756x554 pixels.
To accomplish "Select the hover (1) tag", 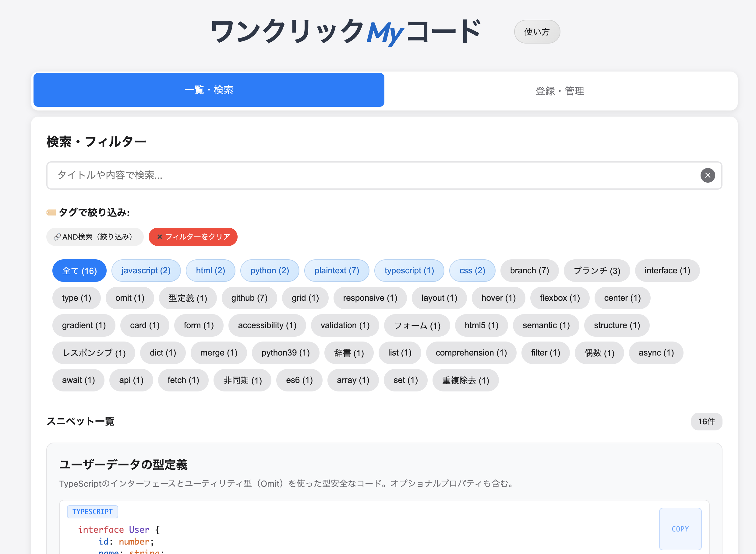I will tap(498, 298).
